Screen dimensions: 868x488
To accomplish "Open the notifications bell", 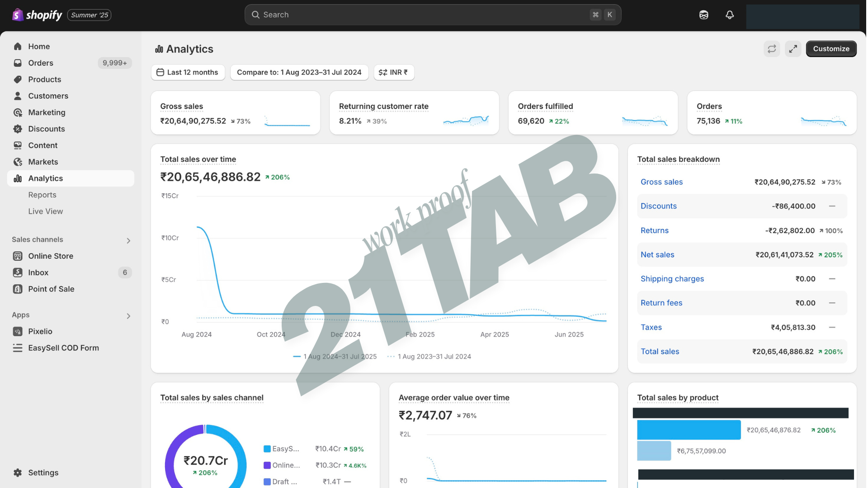I will click(x=729, y=14).
